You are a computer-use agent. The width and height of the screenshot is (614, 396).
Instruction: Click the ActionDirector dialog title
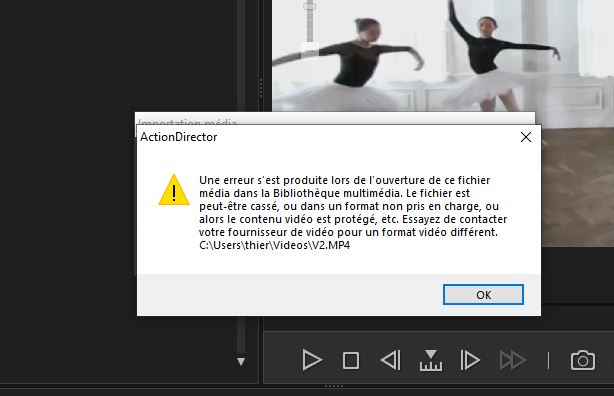click(179, 137)
